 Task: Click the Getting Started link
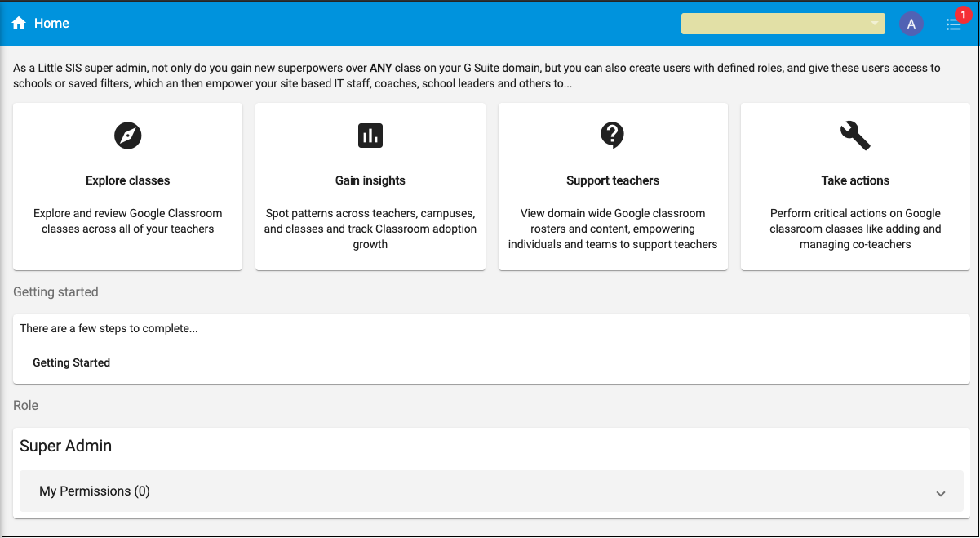(71, 362)
